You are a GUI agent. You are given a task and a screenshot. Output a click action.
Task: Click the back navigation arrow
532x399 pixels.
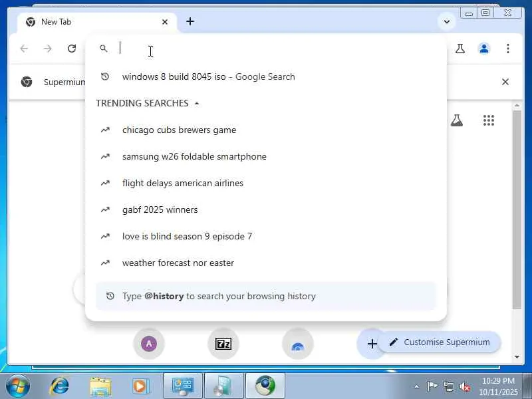24,49
